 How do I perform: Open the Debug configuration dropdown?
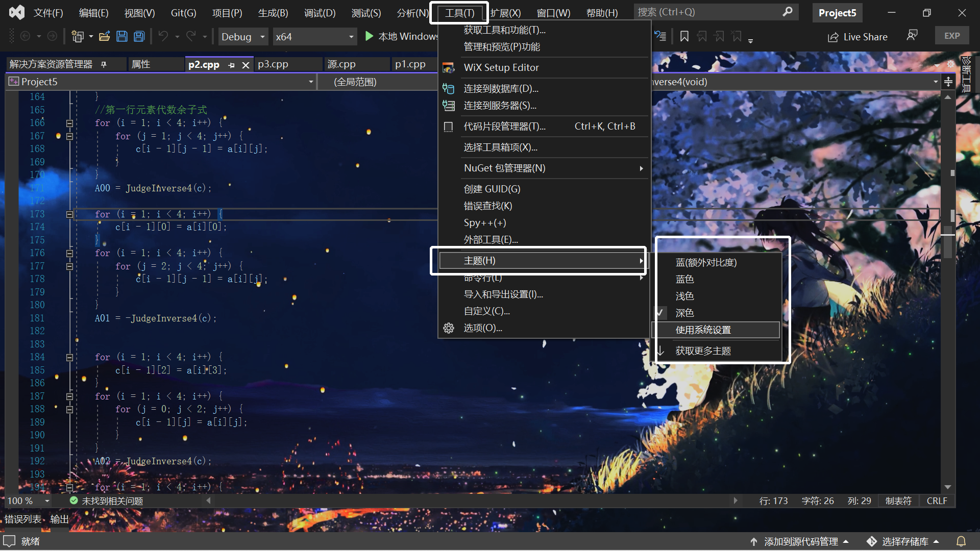[242, 36]
